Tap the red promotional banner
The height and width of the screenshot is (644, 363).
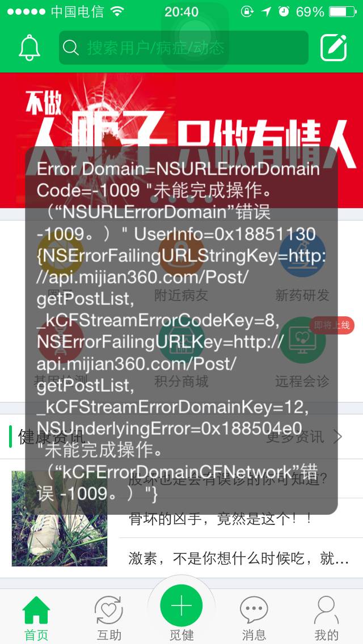click(x=181, y=141)
